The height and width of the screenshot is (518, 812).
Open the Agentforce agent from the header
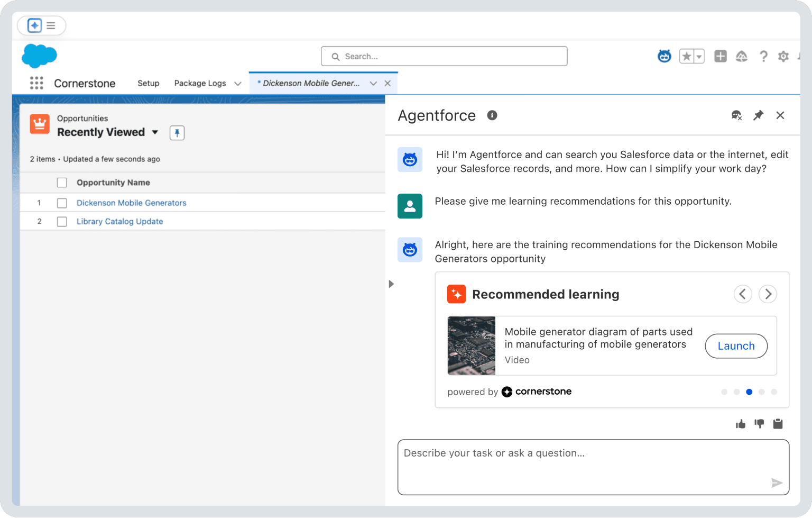tap(663, 56)
